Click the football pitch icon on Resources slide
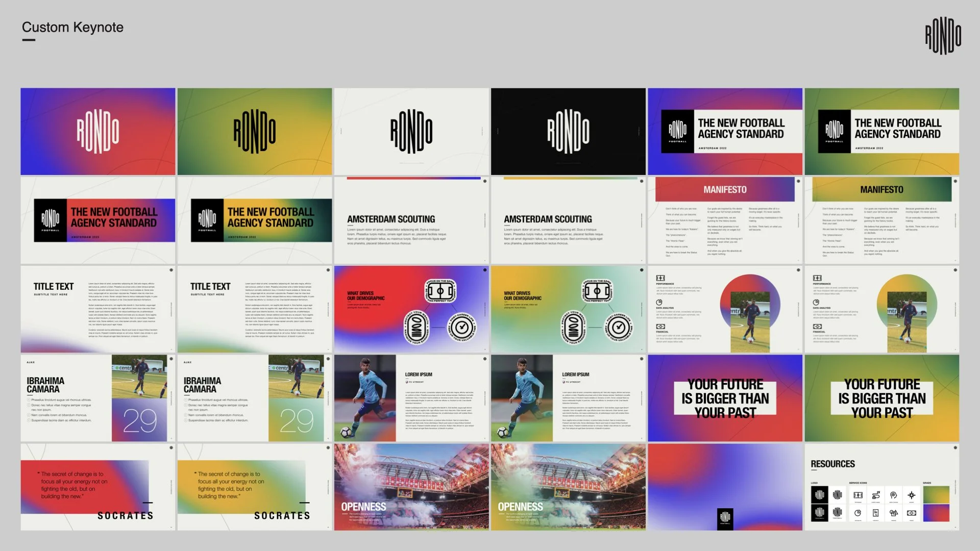The image size is (980, 551). (x=858, y=495)
